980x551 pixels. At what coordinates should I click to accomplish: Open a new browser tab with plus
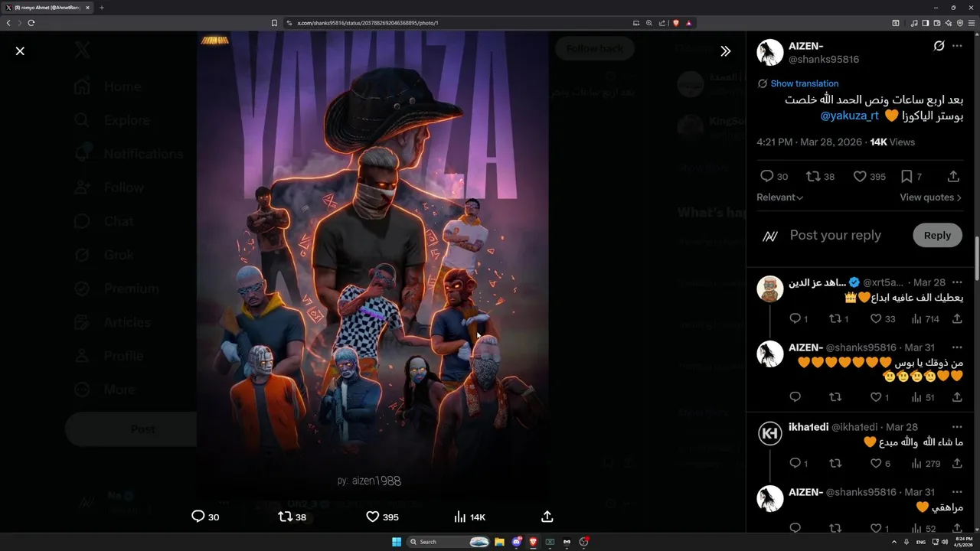(102, 8)
